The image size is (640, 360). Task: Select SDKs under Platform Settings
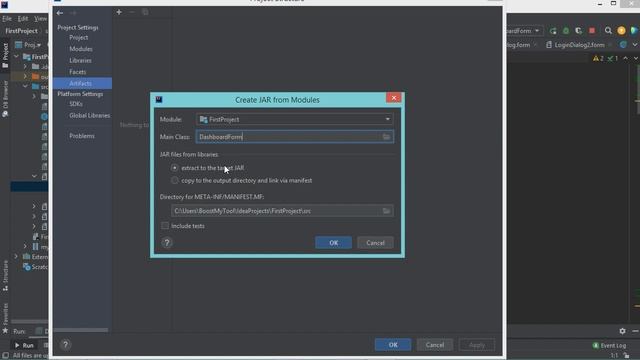pyautogui.click(x=76, y=104)
